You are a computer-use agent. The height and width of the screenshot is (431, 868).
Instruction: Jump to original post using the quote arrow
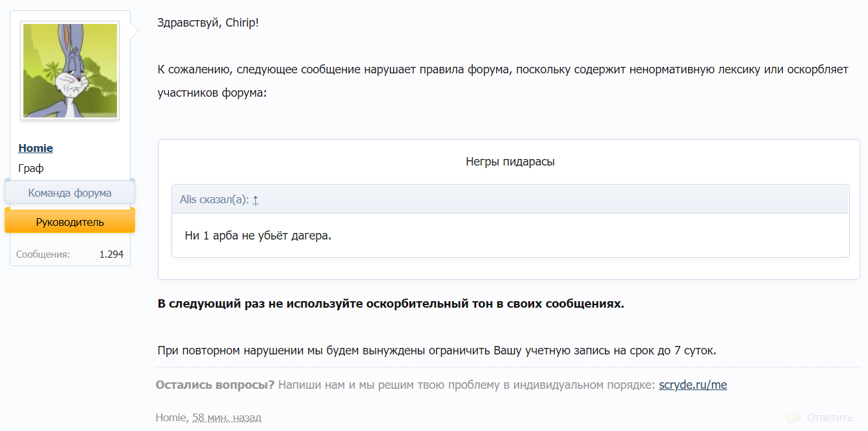(255, 200)
